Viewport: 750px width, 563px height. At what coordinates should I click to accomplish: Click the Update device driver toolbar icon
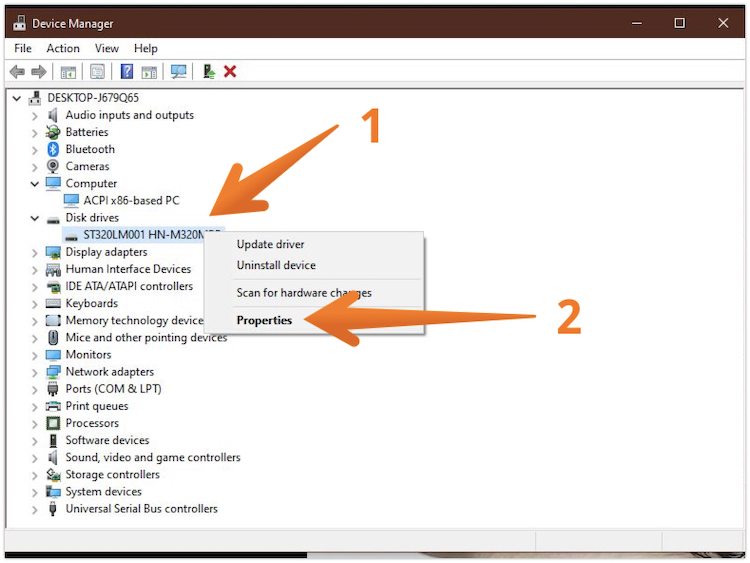click(x=208, y=72)
